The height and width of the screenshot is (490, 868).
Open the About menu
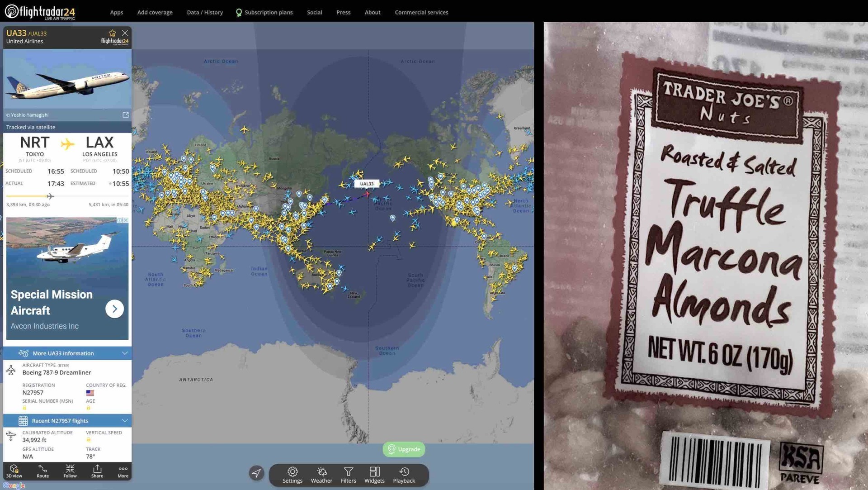[373, 12]
